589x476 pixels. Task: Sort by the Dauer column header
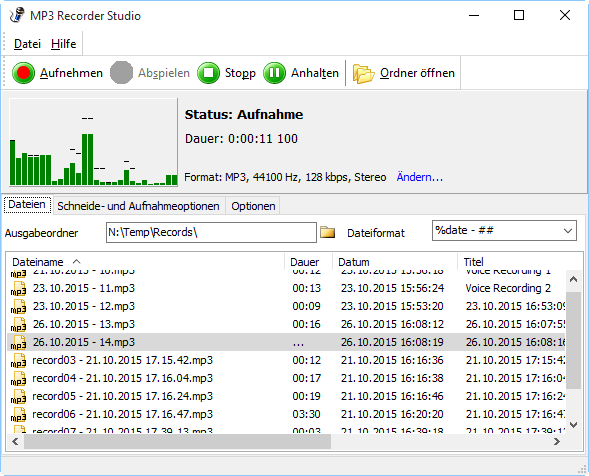308,262
